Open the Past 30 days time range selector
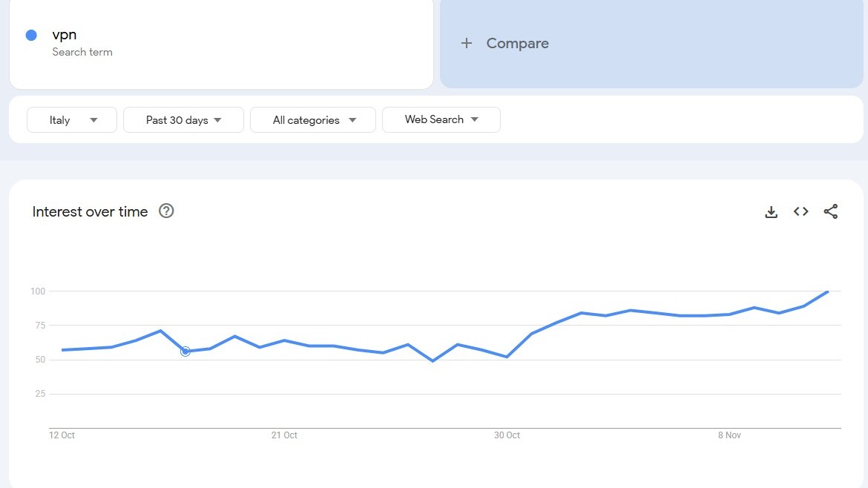Viewport: 868px width, 488px height. (x=183, y=119)
